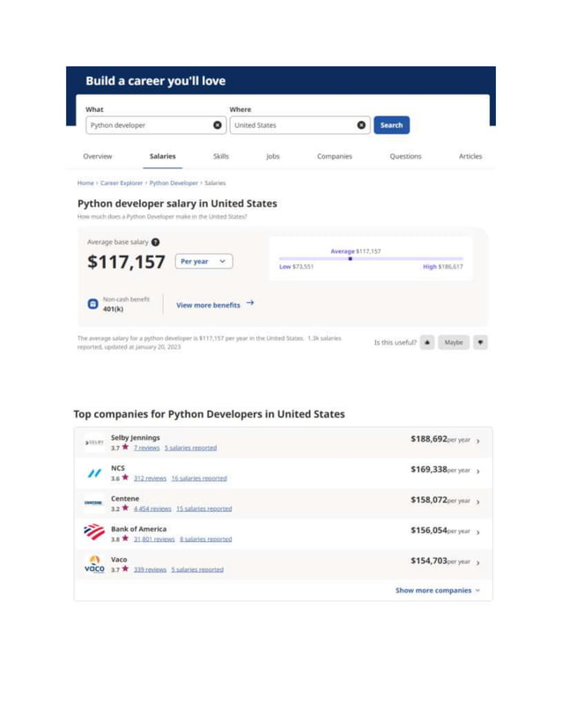Screen dimensions: 562x728
Task: Open Centene salary row chevron
Action: point(478,501)
